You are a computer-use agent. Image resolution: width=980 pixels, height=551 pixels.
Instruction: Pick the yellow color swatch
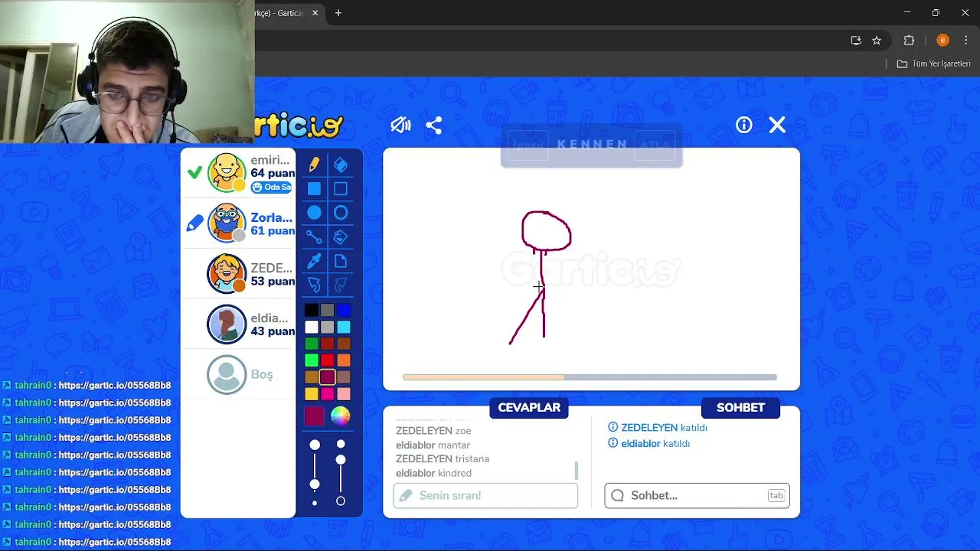tap(311, 393)
